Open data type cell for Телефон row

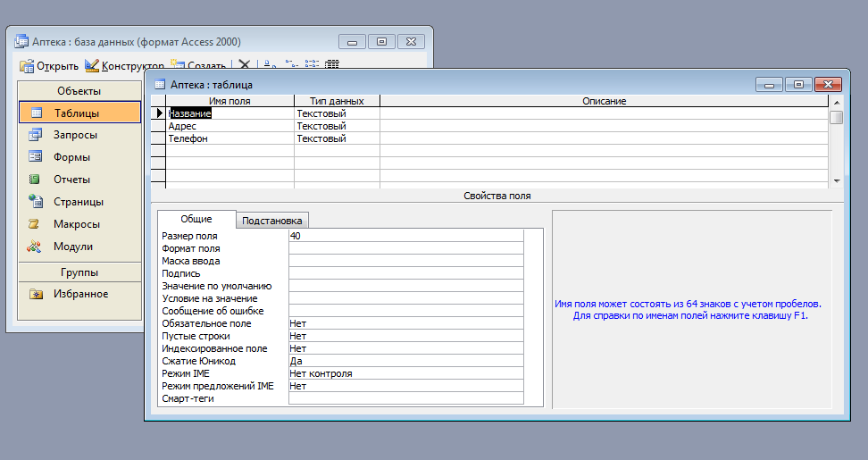point(338,139)
